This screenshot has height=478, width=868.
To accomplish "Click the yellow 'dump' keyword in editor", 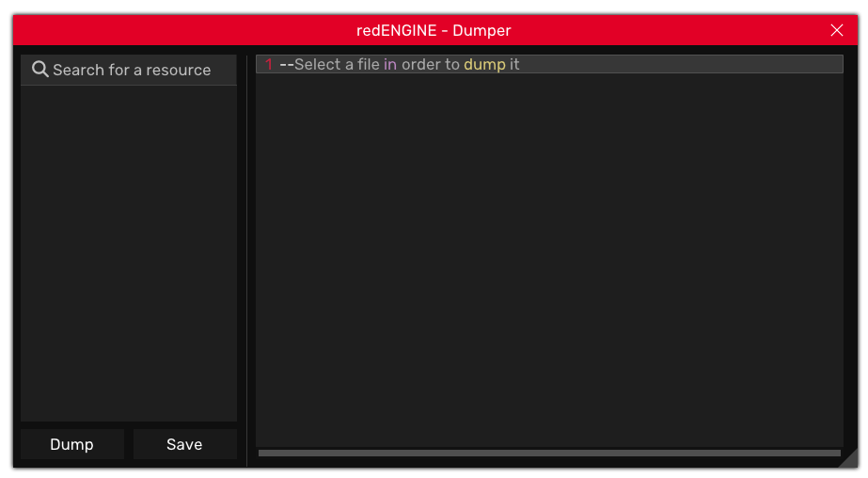I will pyautogui.click(x=484, y=65).
